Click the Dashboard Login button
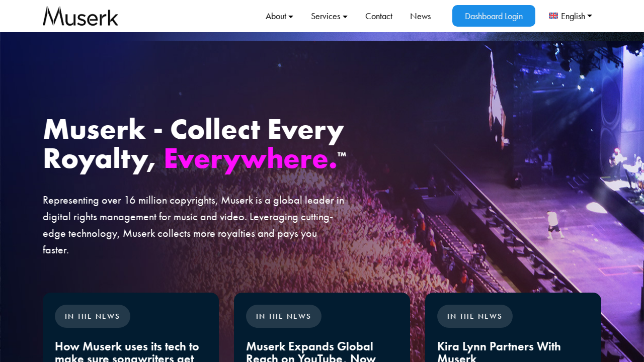The height and width of the screenshot is (362, 644). (494, 16)
